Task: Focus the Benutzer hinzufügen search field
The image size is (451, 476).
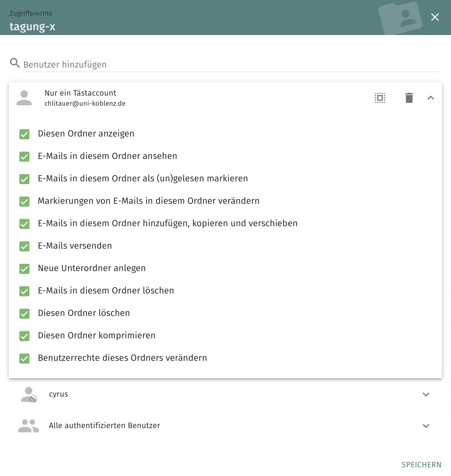Action: [x=232, y=64]
